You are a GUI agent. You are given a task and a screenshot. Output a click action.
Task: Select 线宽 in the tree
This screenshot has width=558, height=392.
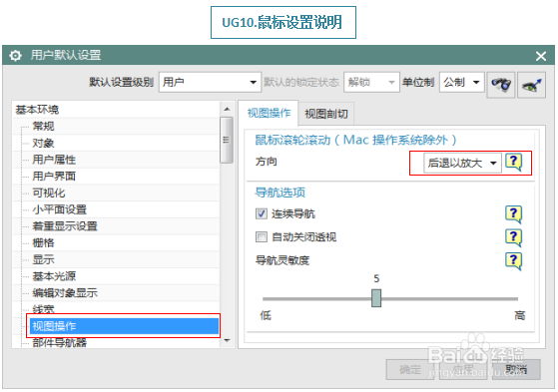click(43, 309)
